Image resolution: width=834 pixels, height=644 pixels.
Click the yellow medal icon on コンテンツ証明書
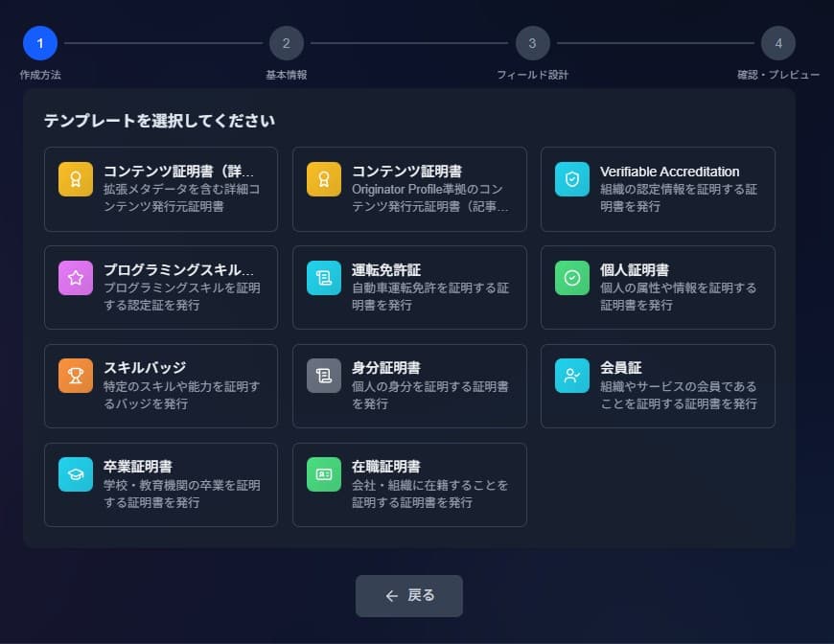tap(323, 178)
